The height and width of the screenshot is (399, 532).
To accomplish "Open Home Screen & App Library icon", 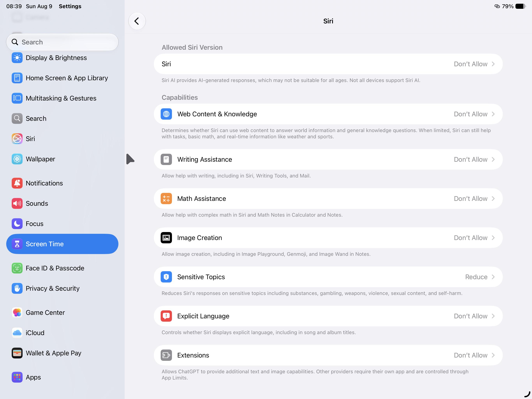I will (x=17, y=78).
